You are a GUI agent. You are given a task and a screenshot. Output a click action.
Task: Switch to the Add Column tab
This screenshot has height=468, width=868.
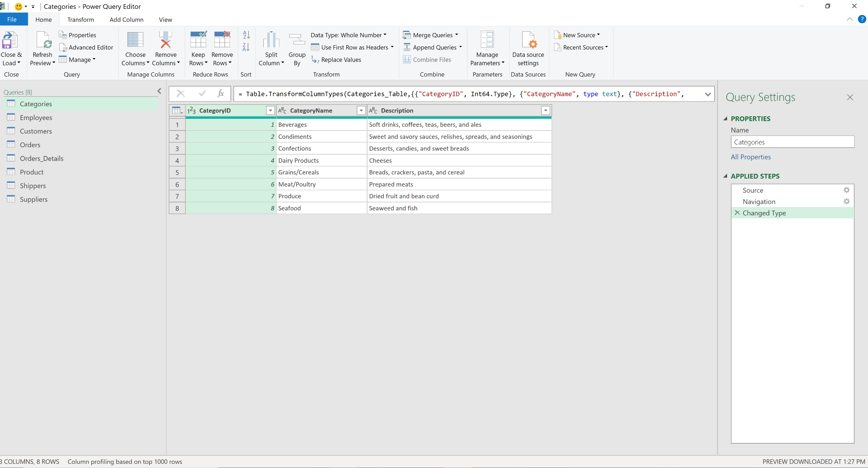(126, 20)
